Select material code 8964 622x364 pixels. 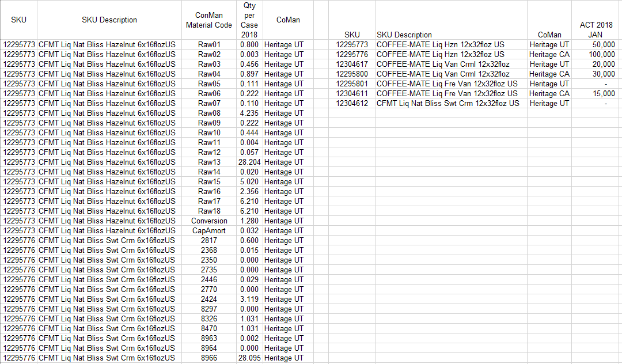tap(209, 348)
